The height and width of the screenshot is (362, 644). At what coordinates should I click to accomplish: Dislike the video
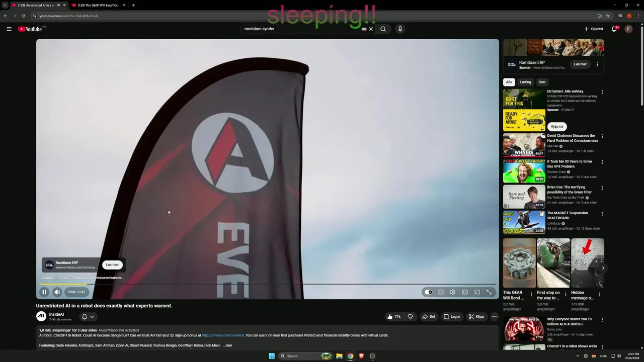411,317
